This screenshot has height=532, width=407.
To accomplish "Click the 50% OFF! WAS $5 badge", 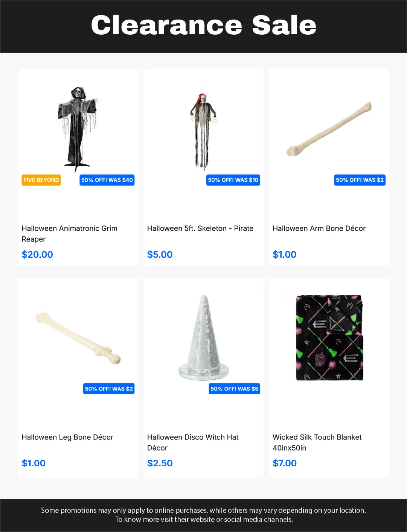I will [x=234, y=389].
